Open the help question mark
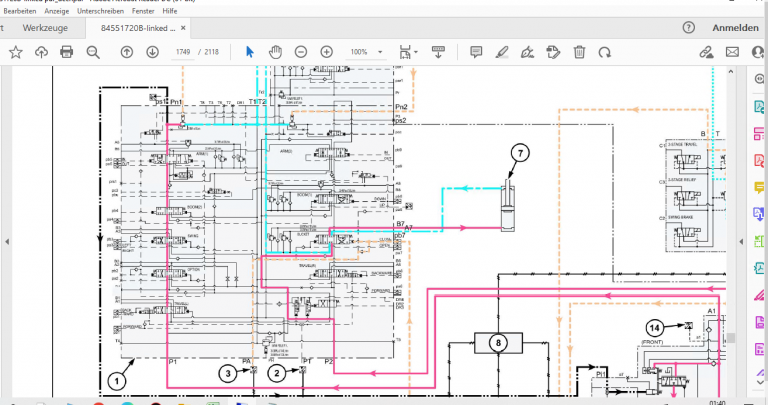768x405 pixels. [687, 28]
